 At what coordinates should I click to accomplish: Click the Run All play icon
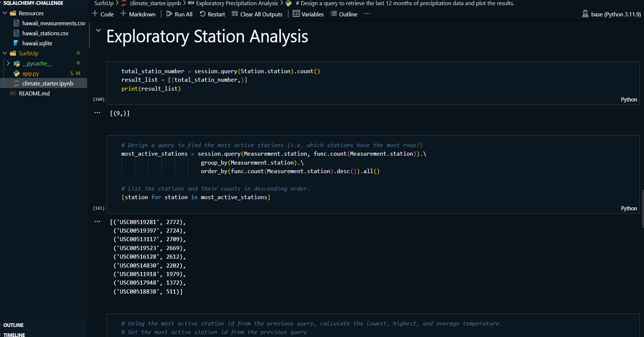point(169,14)
